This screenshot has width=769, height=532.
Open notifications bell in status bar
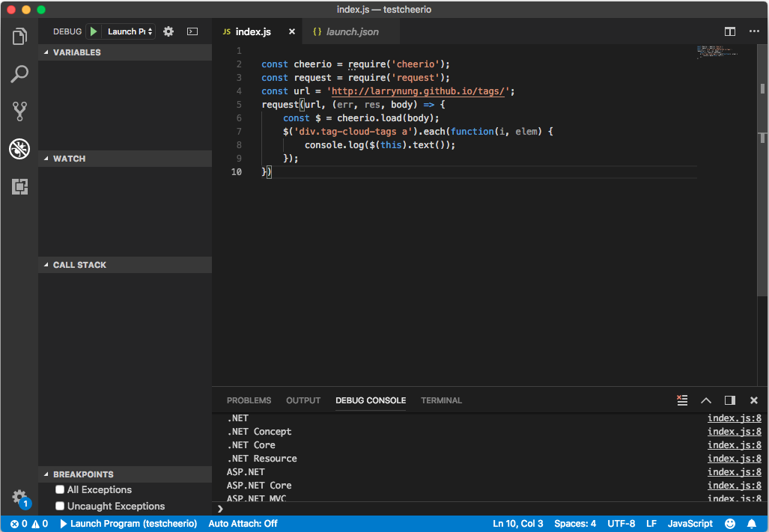(751, 524)
